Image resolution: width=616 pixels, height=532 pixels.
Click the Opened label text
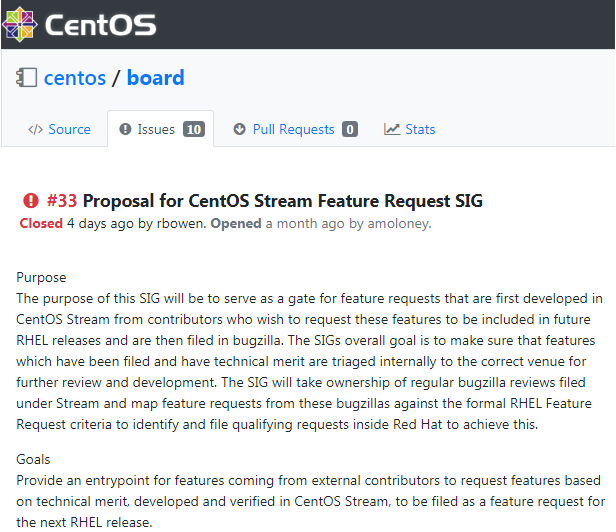[236, 223]
